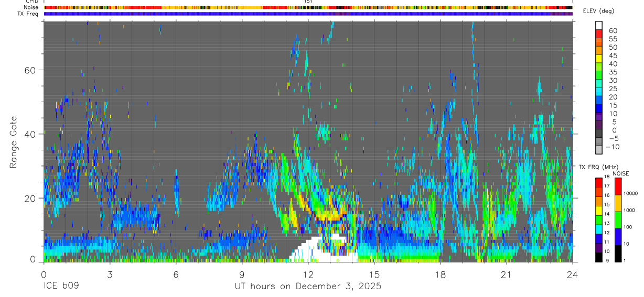Click the 'UT hours on December 3, 2025' label
644x297 pixels.
(x=308, y=287)
